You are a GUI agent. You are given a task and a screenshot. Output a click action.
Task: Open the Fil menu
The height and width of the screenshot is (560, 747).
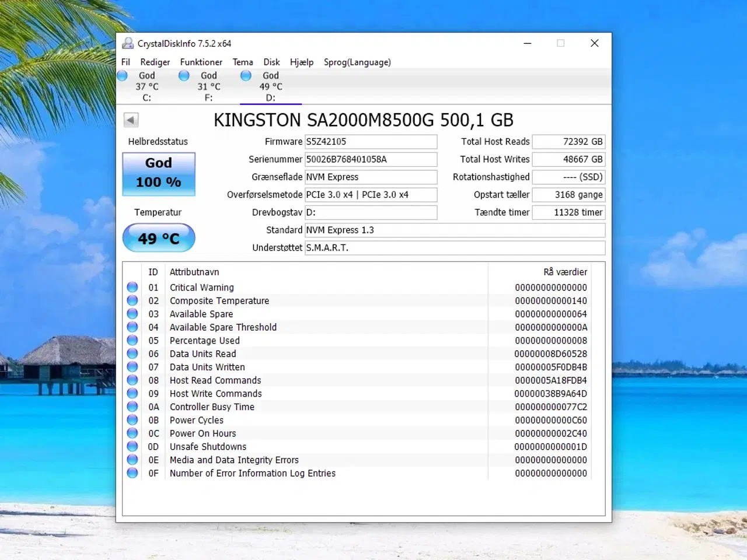pyautogui.click(x=125, y=62)
